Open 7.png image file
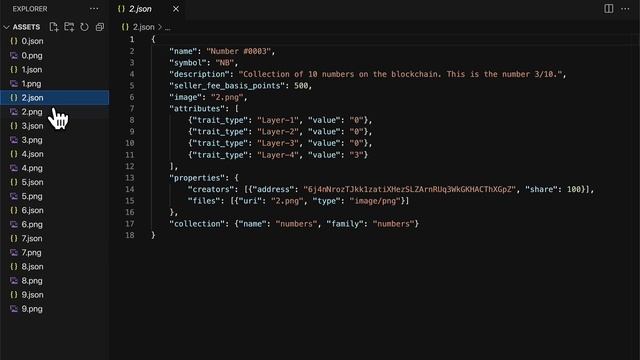This screenshot has width=640, height=360. pyautogui.click(x=55, y=253)
